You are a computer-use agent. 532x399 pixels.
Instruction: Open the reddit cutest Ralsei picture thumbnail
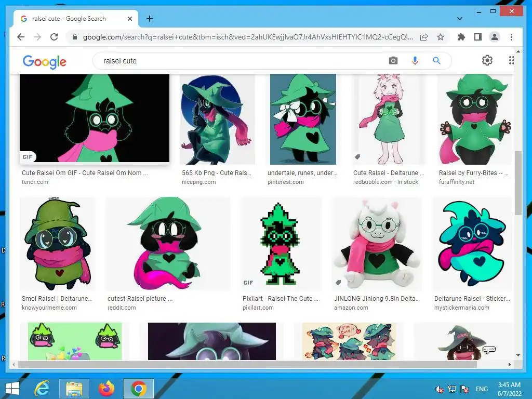pos(168,244)
